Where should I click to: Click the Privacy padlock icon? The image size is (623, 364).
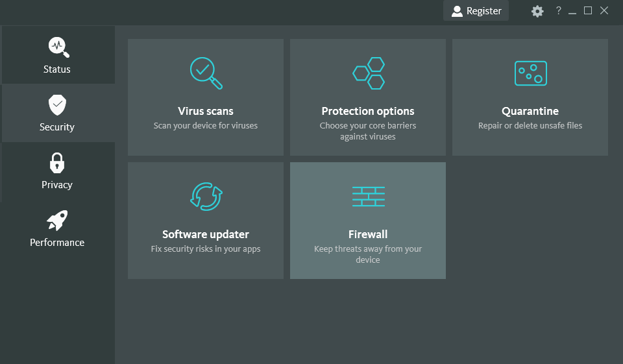click(x=57, y=162)
